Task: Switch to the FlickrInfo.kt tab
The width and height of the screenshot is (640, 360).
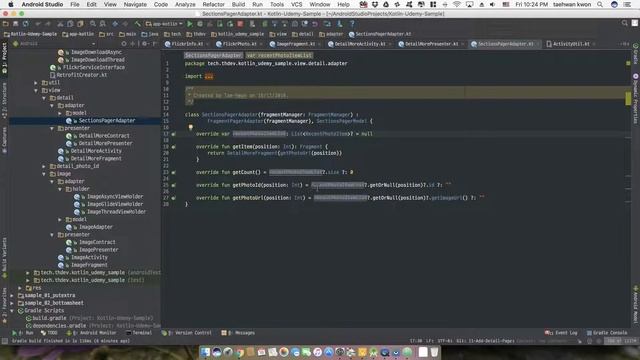Action: point(187,44)
